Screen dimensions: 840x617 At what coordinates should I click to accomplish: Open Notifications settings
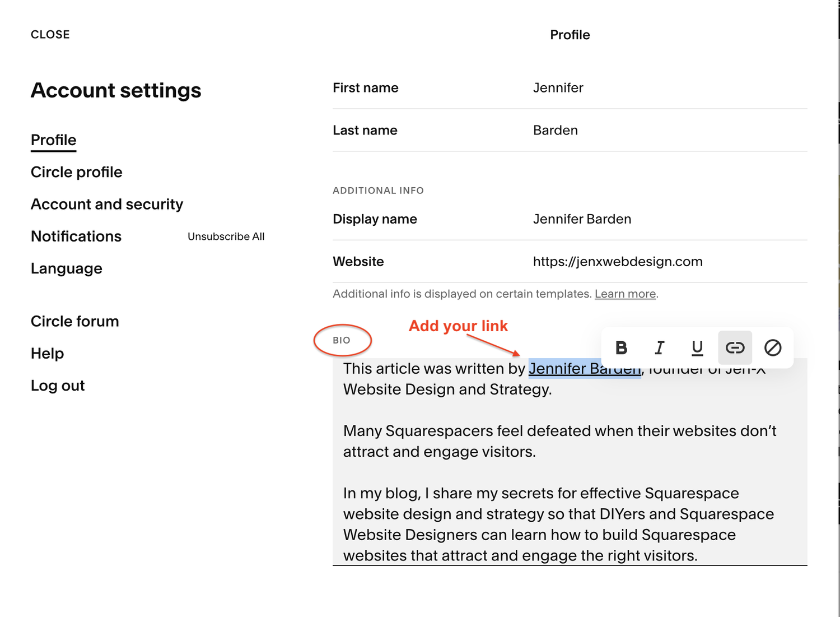76,236
